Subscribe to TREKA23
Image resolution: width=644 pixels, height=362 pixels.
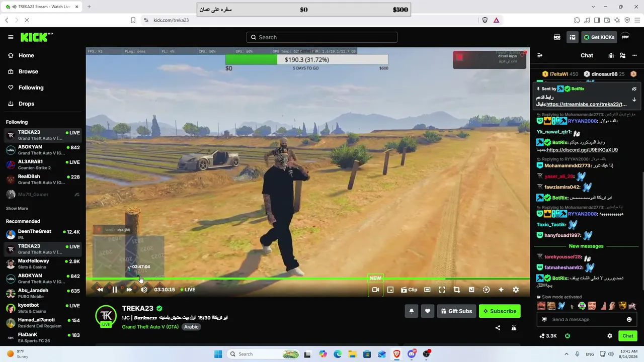click(x=500, y=311)
